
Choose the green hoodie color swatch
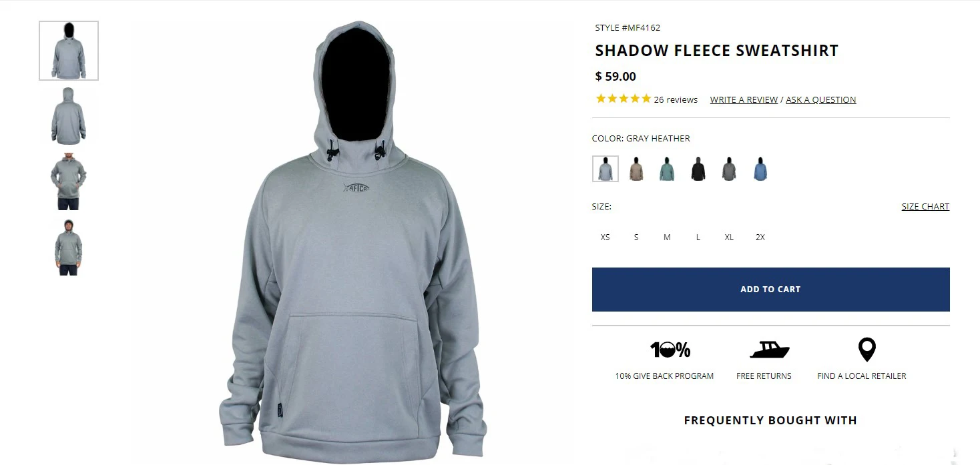pos(667,169)
